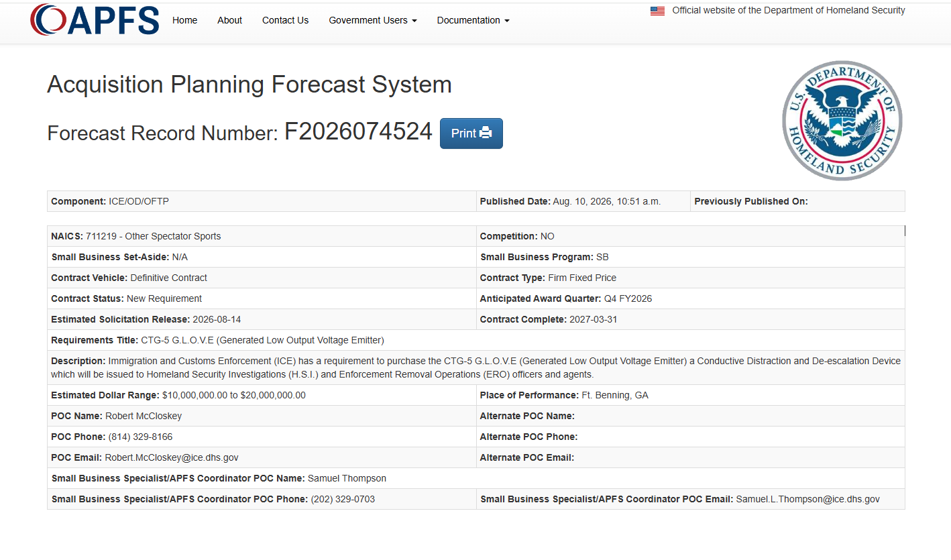Click POC Phone (814) 329-8166

tap(112, 437)
